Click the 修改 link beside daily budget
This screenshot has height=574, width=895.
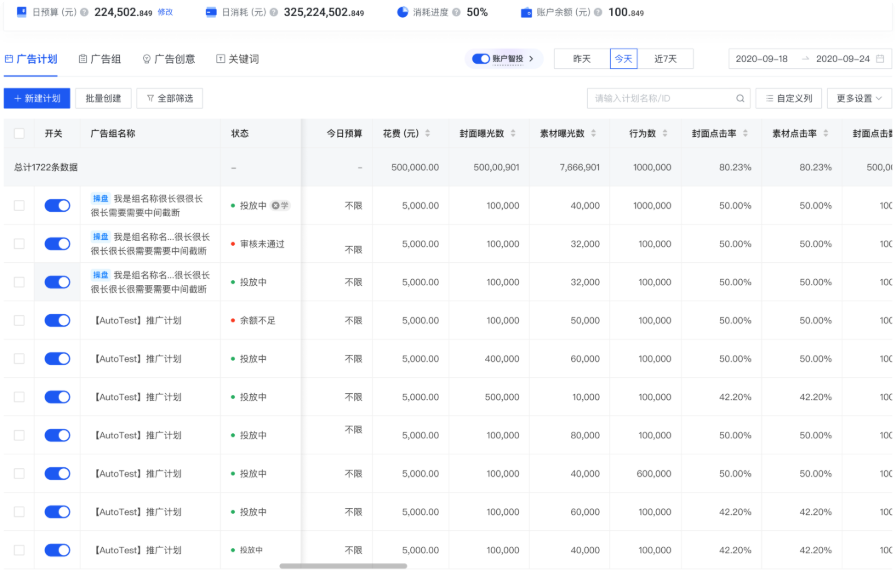(x=165, y=12)
